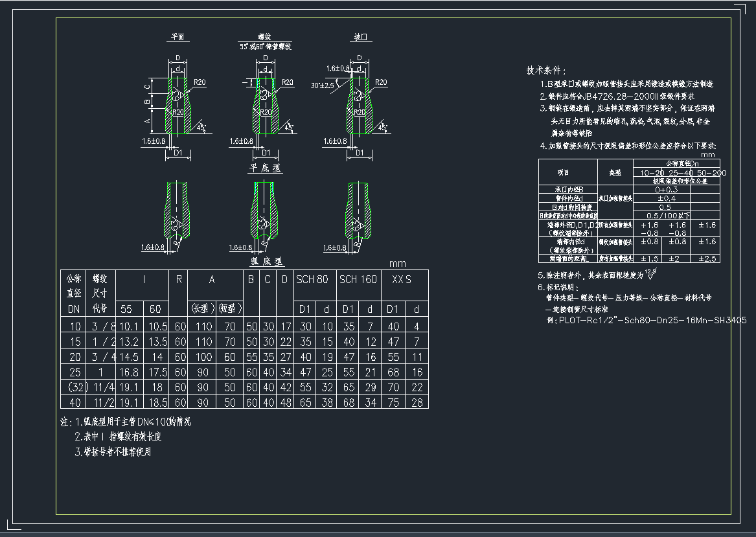Click the "项目" header cell in the tolerance table

point(563,173)
